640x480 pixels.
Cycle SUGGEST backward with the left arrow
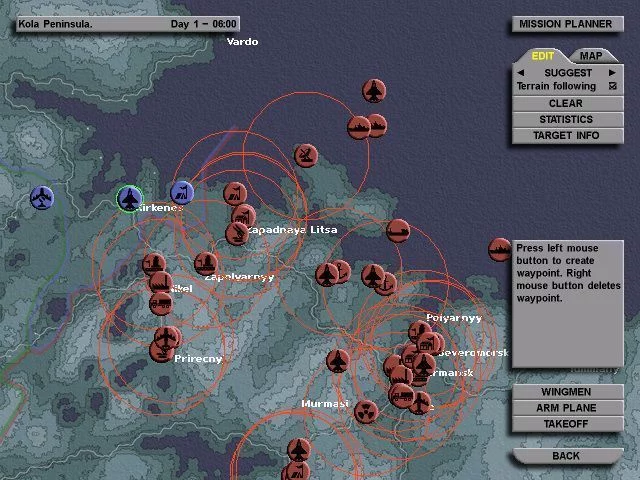520,73
